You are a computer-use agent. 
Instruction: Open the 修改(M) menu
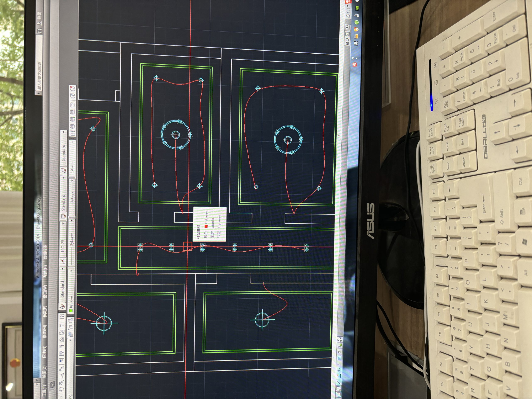tap(45, 331)
